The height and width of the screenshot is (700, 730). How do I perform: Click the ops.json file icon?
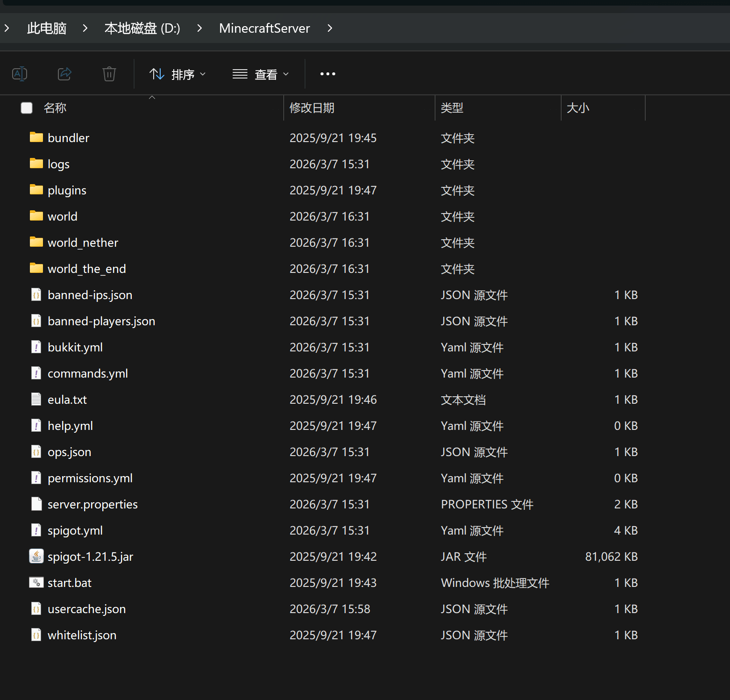point(36,451)
